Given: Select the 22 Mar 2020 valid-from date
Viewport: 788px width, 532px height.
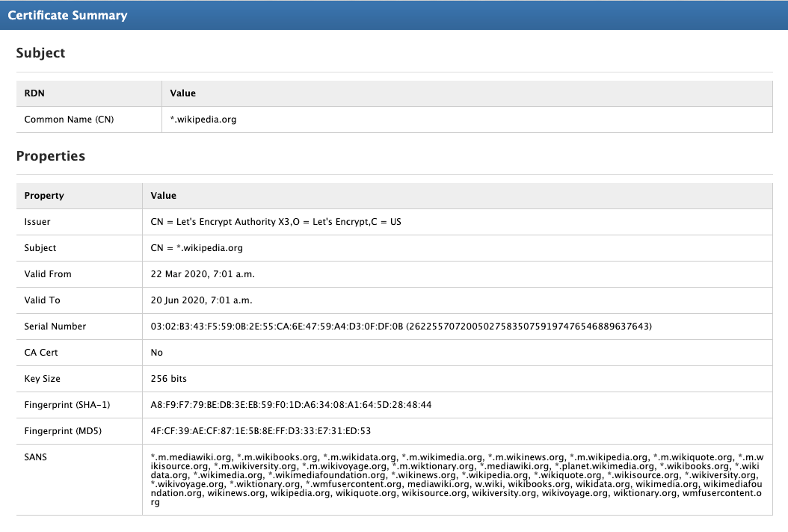Looking at the screenshot, I should (x=203, y=273).
